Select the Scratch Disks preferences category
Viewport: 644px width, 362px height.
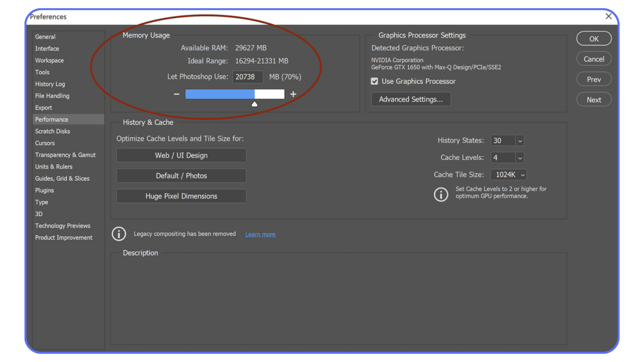53,131
